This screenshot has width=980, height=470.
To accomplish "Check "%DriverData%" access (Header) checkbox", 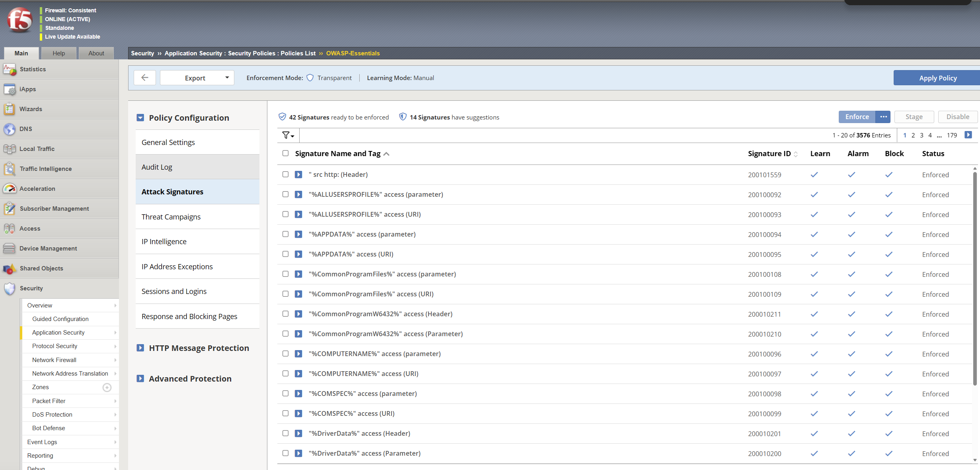I will [x=285, y=433].
